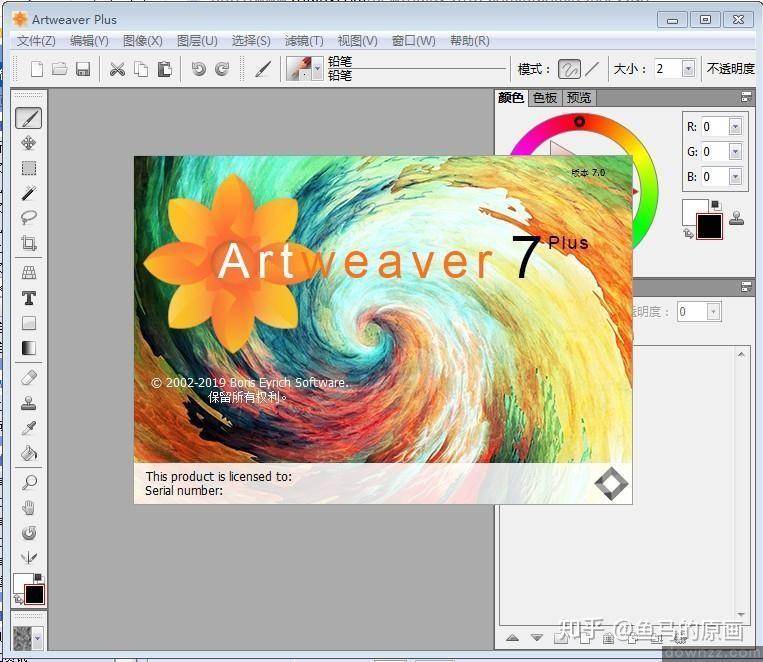763x662 pixels.
Task: Select the Move tool
Action: (29, 143)
